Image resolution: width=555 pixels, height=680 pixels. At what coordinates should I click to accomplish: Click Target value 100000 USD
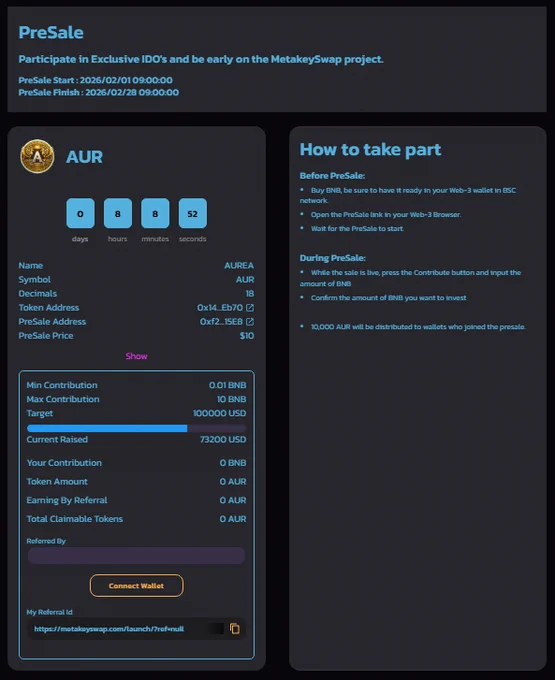(x=220, y=413)
